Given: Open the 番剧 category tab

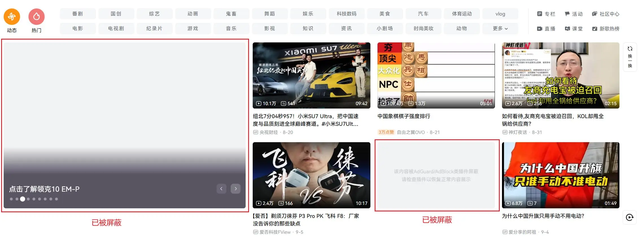Looking at the screenshot, I should click(x=78, y=14).
